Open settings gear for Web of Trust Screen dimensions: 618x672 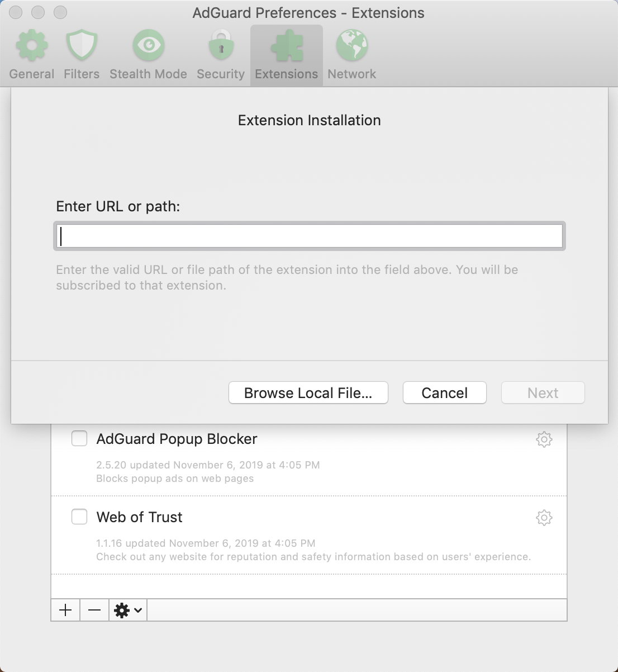tap(544, 518)
